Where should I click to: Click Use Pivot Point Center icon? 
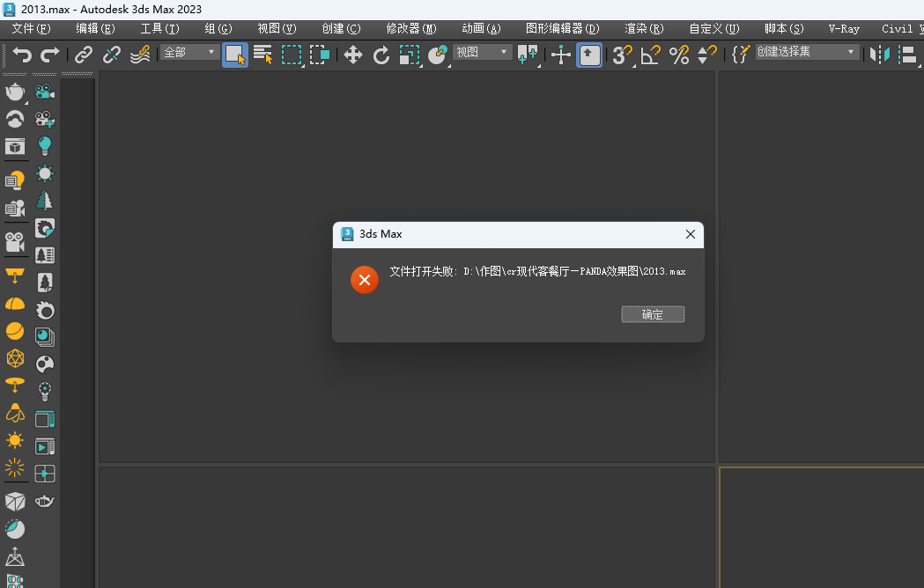pyautogui.click(x=527, y=55)
